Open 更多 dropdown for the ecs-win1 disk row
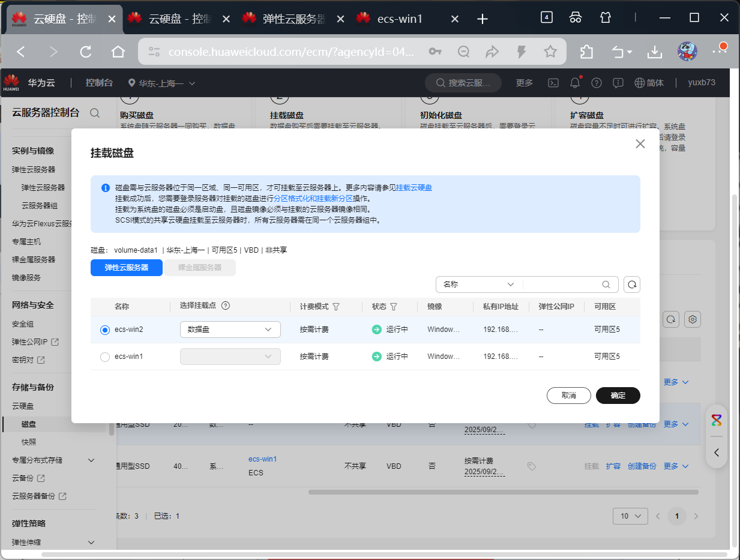740x560 pixels. point(676,466)
